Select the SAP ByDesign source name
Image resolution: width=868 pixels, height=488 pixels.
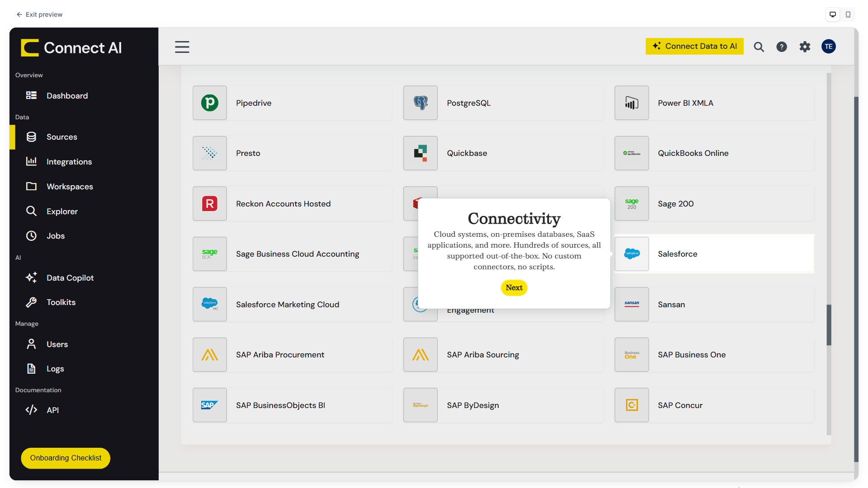coord(473,405)
